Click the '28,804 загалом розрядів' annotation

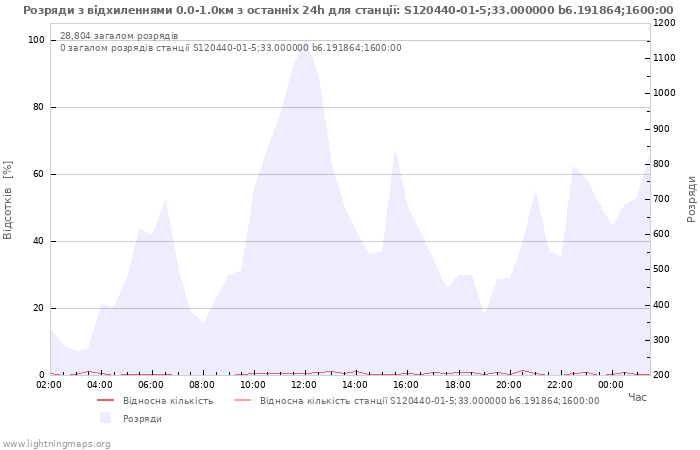pos(119,36)
